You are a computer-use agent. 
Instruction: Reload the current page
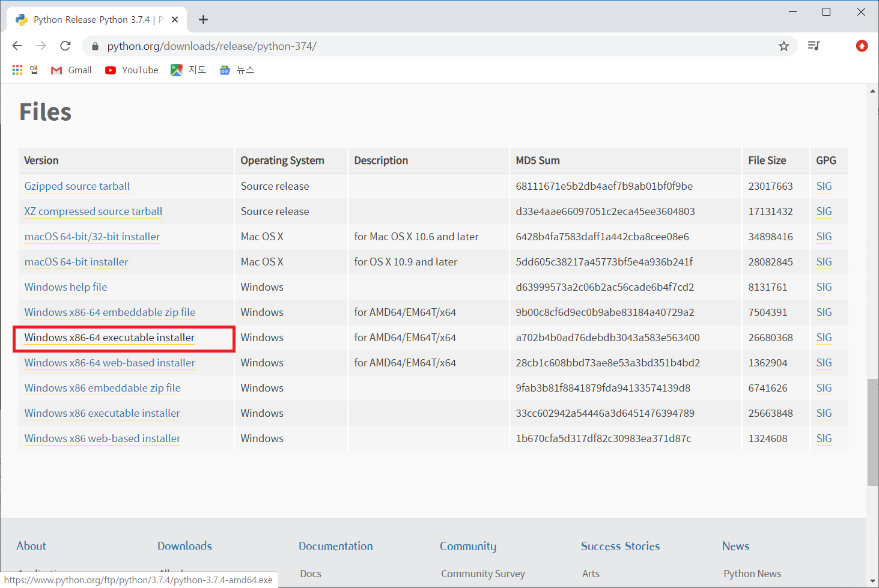pos(65,46)
